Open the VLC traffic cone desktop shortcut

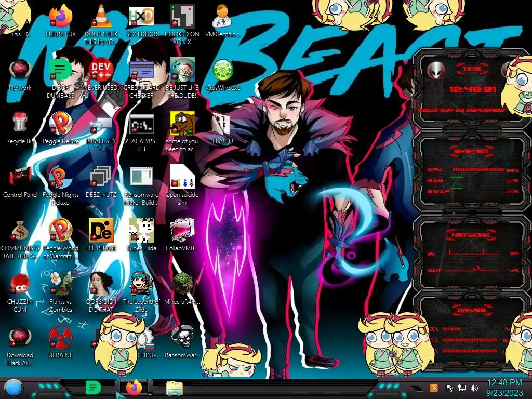pyautogui.click(x=101, y=16)
